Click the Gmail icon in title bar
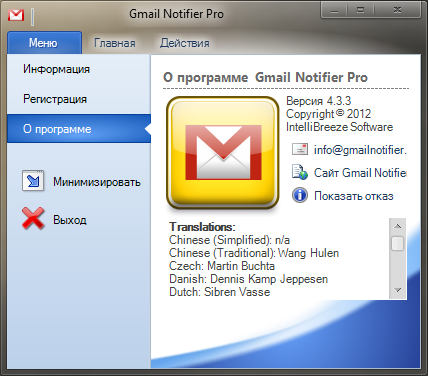Screen dimensions: 428x376 [x=16, y=15]
